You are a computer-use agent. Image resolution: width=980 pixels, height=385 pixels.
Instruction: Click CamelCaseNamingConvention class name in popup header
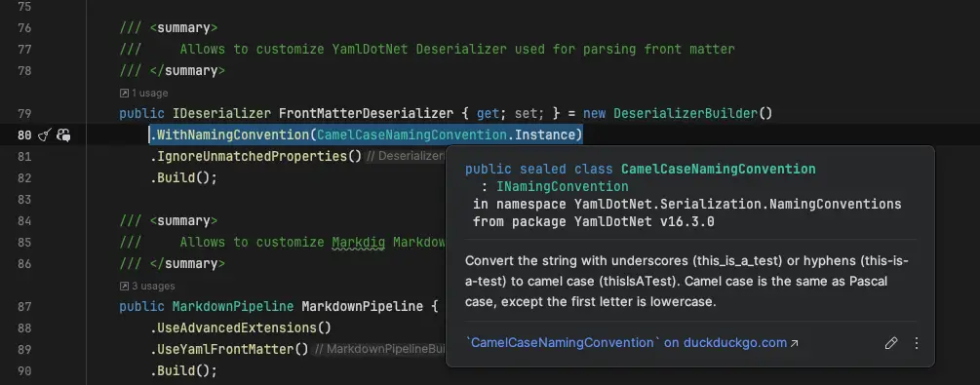718,170
